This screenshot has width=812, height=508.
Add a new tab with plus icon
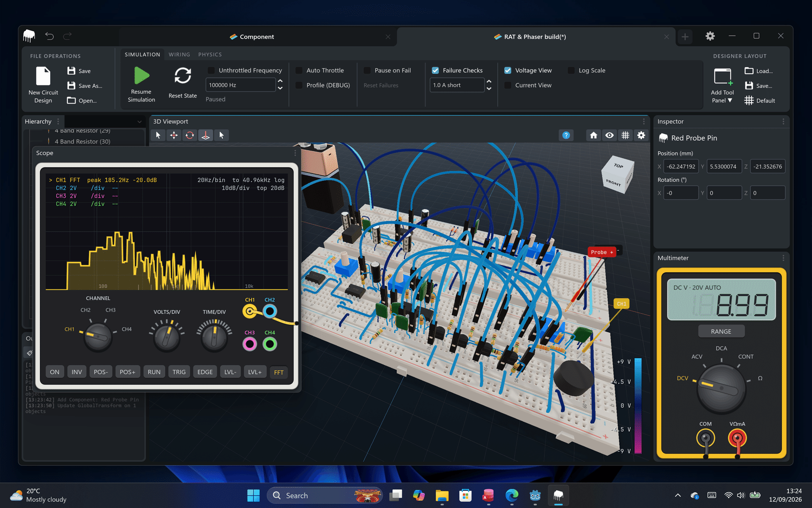685,37
